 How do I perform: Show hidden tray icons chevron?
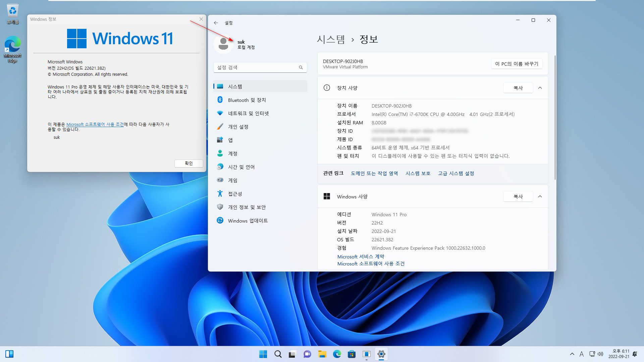pos(572,354)
